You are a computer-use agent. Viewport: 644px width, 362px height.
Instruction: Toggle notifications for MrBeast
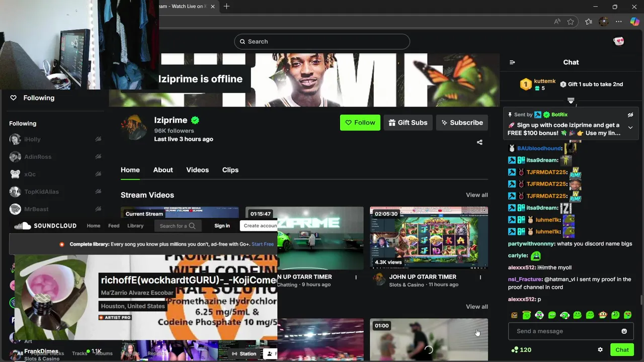click(98, 209)
